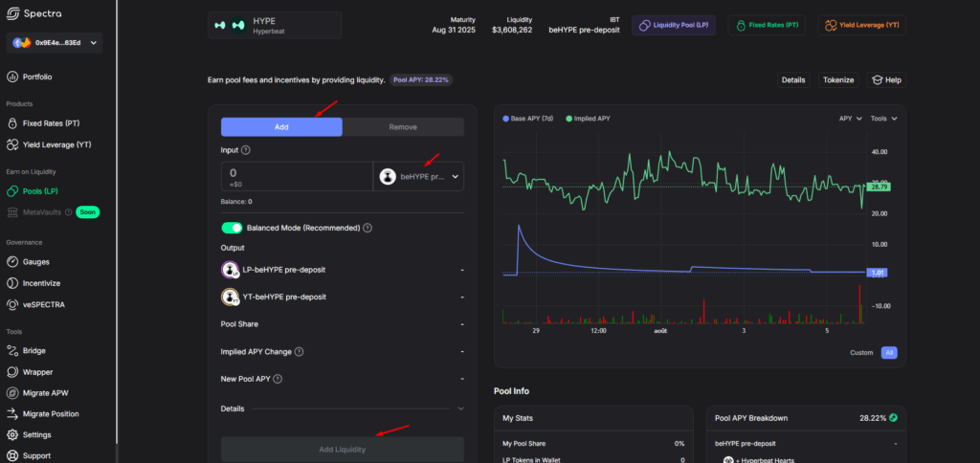Click the Input info question icon
The width and height of the screenshot is (980, 463).
click(246, 150)
